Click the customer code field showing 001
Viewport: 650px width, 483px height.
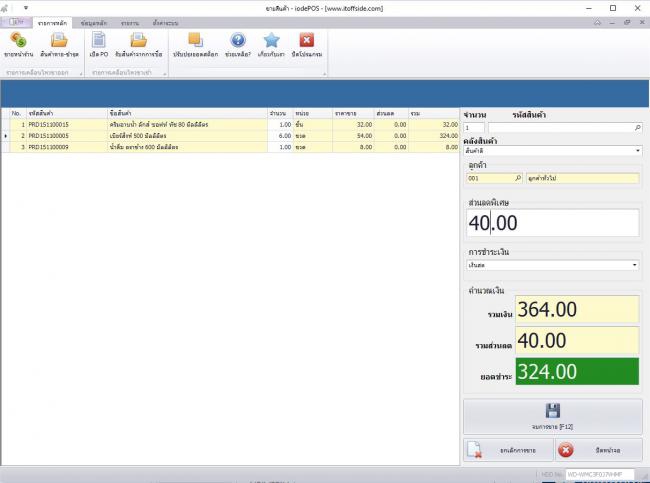tap(494, 178)
